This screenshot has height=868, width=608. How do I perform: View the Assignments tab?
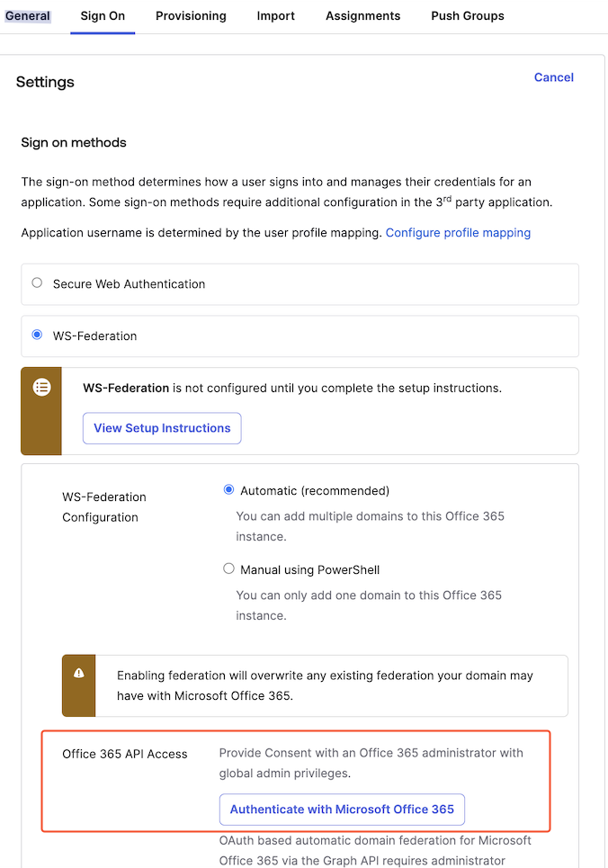point(362,15)
